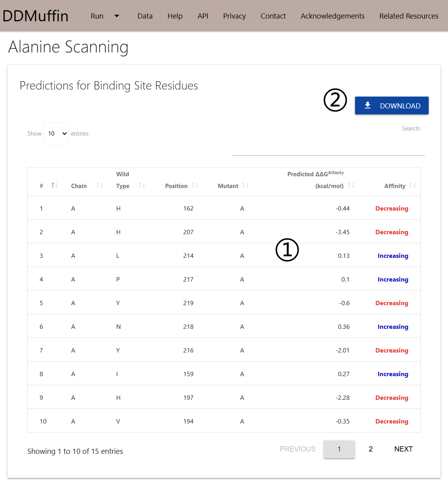Sort the table by the # column

[x=55, y=185]
